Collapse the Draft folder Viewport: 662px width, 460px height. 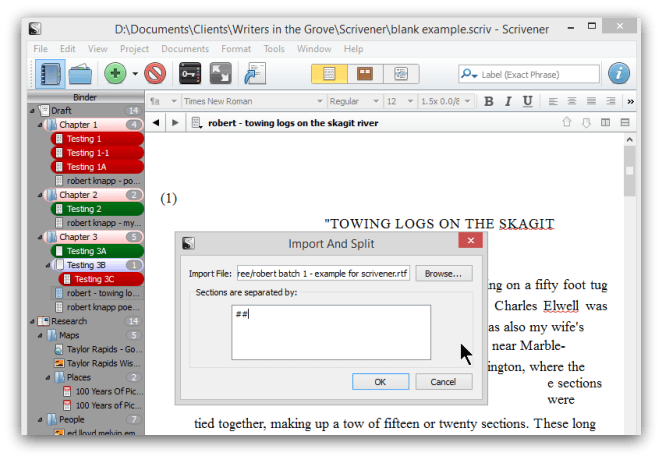(33, 111)
